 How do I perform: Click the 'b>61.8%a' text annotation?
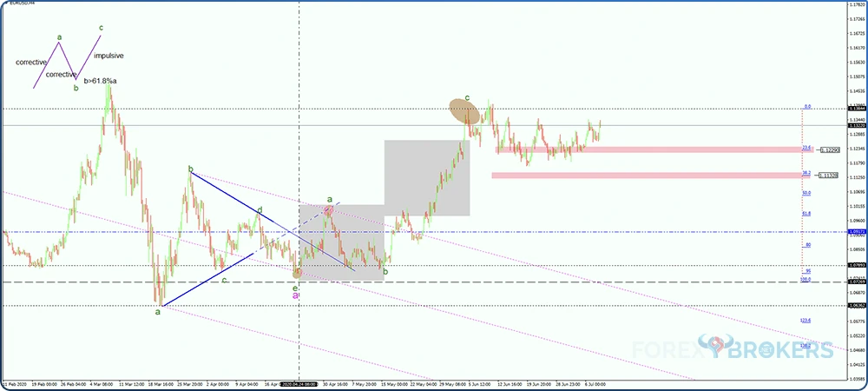[100, 81]
